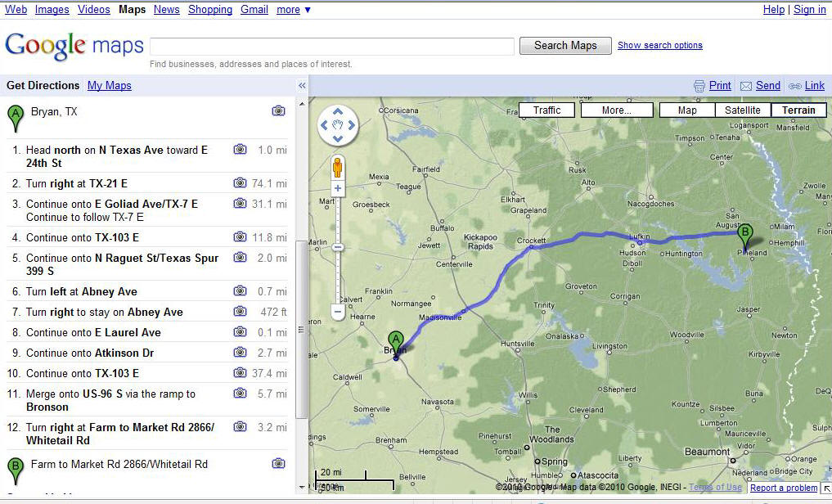The width and height of the screenshot is (832, 504).
Task: Collapse the directions side panel
Action: [302, 85]
